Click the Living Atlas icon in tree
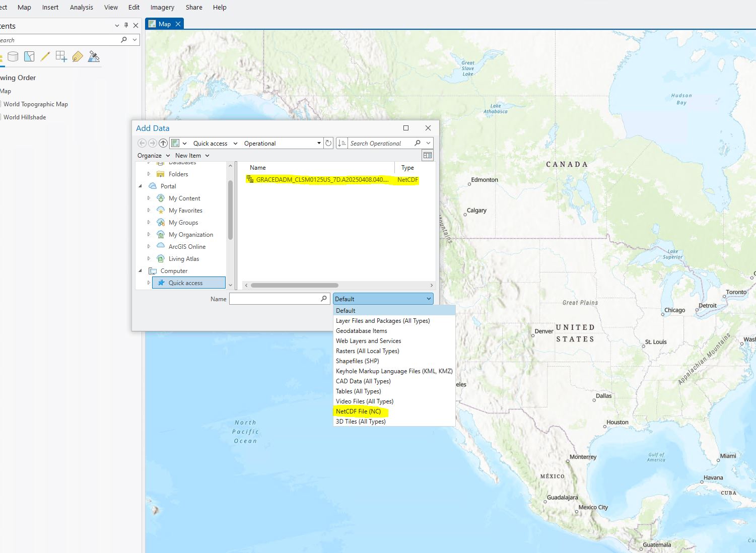The height and width of the screenshot is (553, 756). tap(161, 259)
